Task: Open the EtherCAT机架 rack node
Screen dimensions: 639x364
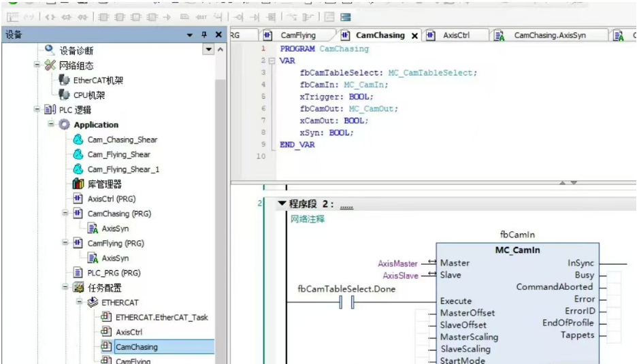Action: pyautogui.click(x=98, y=80)
